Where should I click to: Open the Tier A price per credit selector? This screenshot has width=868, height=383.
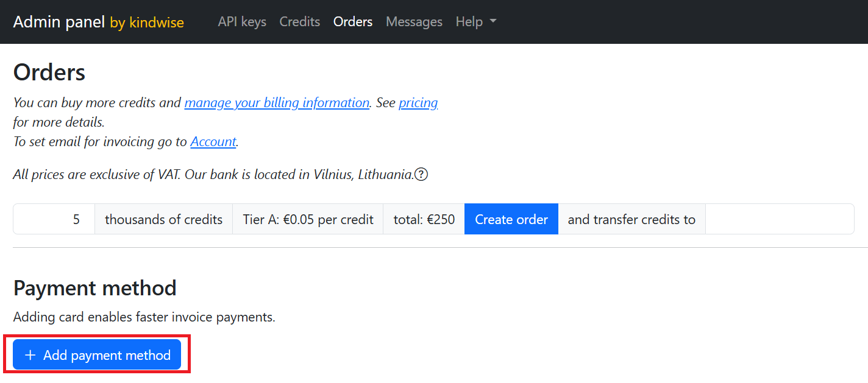point(307,219)
